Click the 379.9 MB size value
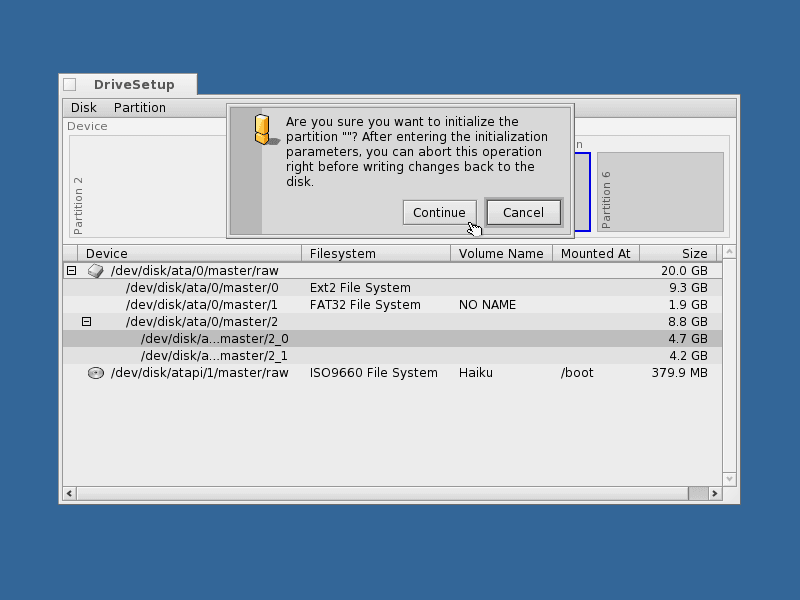The image size is (800, 600). coord(680,373)
